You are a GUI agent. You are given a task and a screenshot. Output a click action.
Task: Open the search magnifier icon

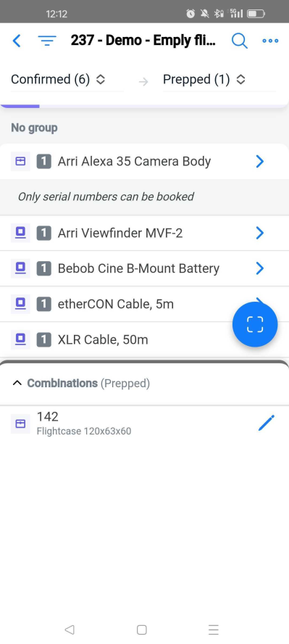click(240, 41)
